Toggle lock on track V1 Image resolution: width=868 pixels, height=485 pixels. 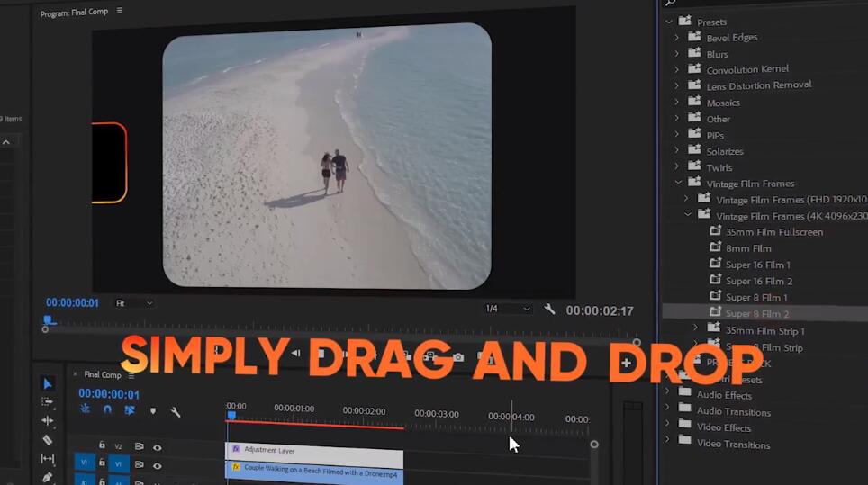[102, 463]
